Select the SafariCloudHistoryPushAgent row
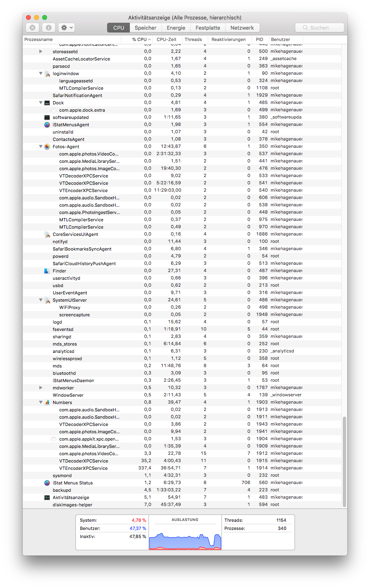The width and height of the screenshot is (370, 588). click(x=183, y=264)
